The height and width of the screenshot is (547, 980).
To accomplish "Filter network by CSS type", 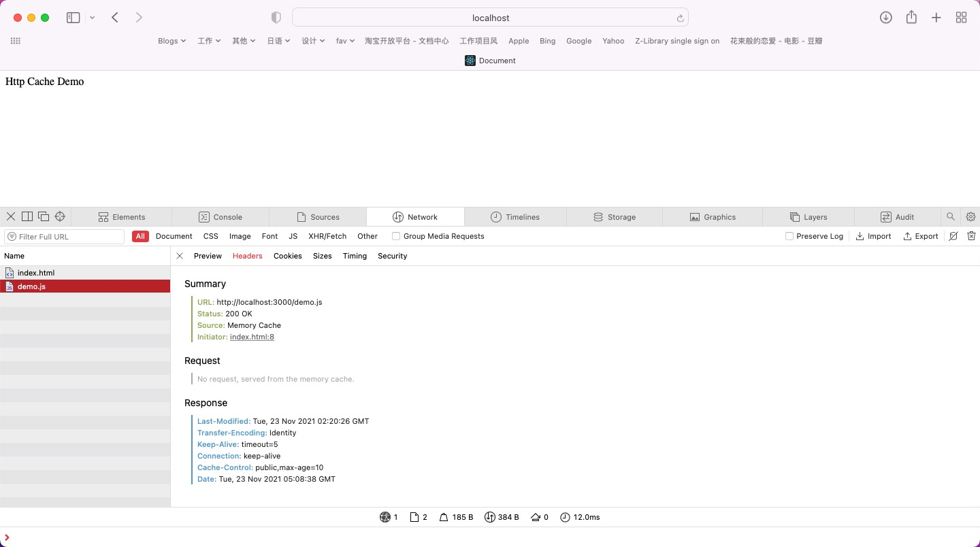I will (x=211, y=236).
